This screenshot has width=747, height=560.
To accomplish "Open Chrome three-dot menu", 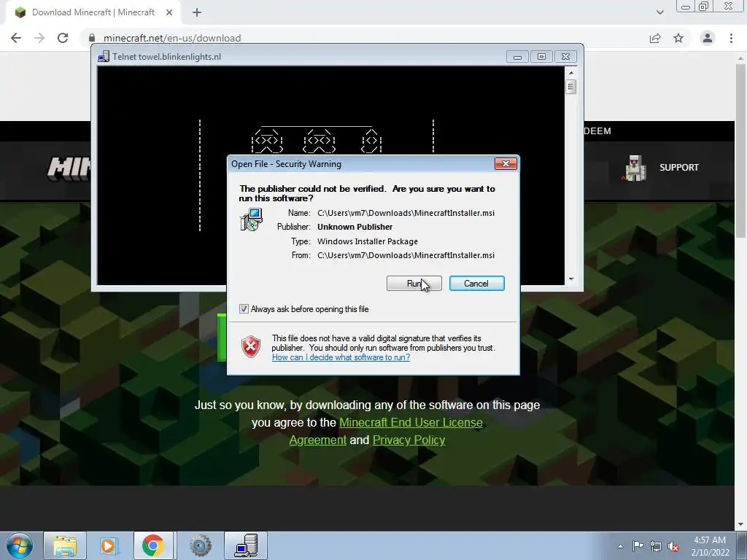I will (731, 38).
